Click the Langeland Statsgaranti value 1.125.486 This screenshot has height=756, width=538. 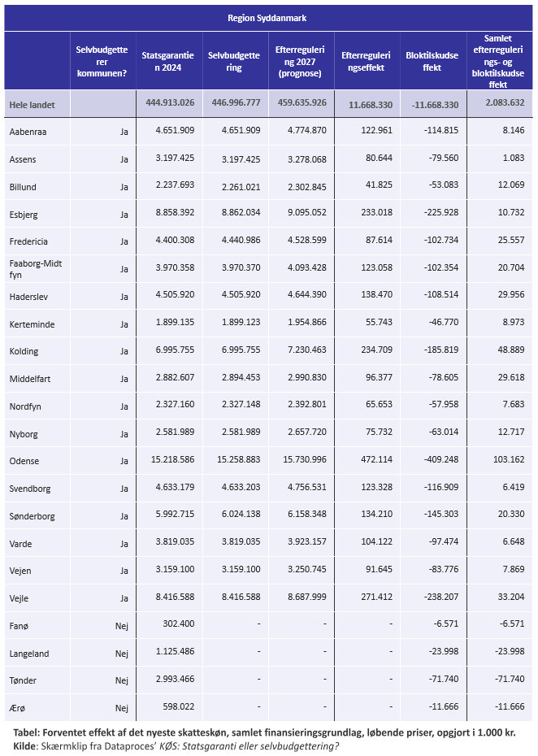tap(175, 651)
